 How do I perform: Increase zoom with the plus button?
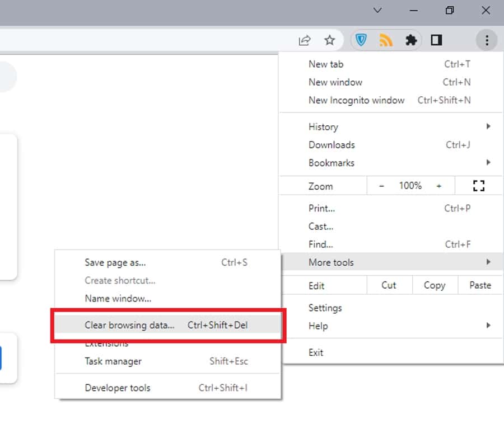click(x=439, y=186)
